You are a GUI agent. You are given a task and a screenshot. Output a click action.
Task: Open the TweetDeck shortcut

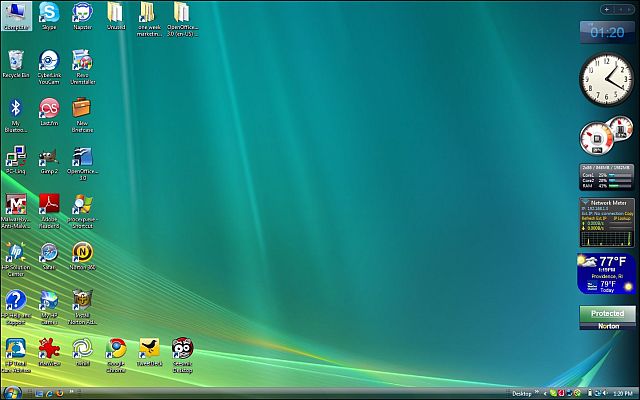tap(149, 352)
